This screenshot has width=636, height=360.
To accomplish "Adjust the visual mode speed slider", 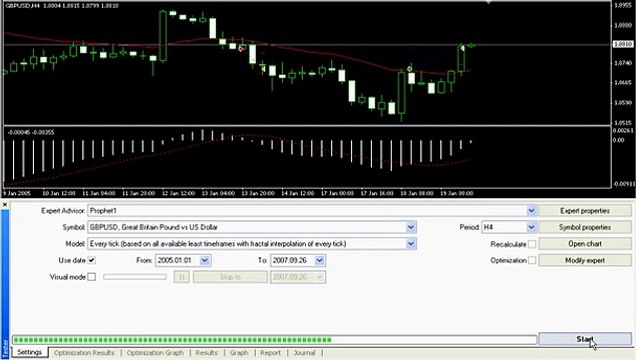I will [135, 277].
